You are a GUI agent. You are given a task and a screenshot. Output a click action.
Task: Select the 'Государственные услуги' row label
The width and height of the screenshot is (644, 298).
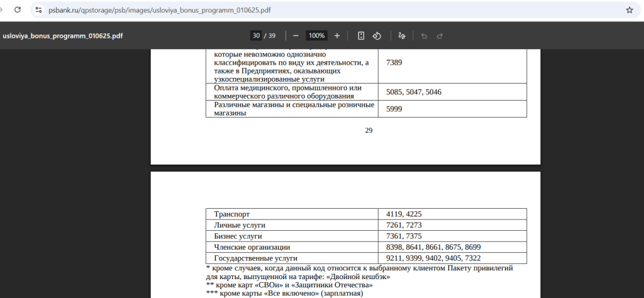click(255, 258)
